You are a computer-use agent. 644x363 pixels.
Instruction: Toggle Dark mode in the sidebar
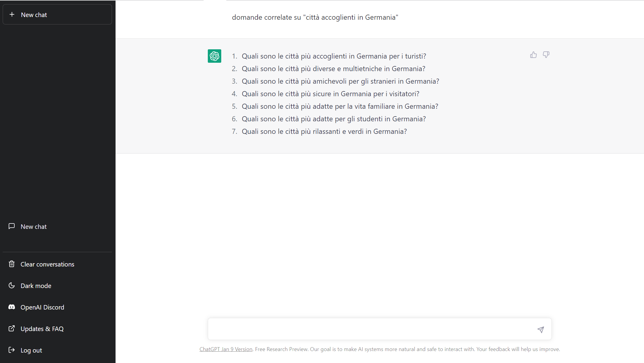36,286
